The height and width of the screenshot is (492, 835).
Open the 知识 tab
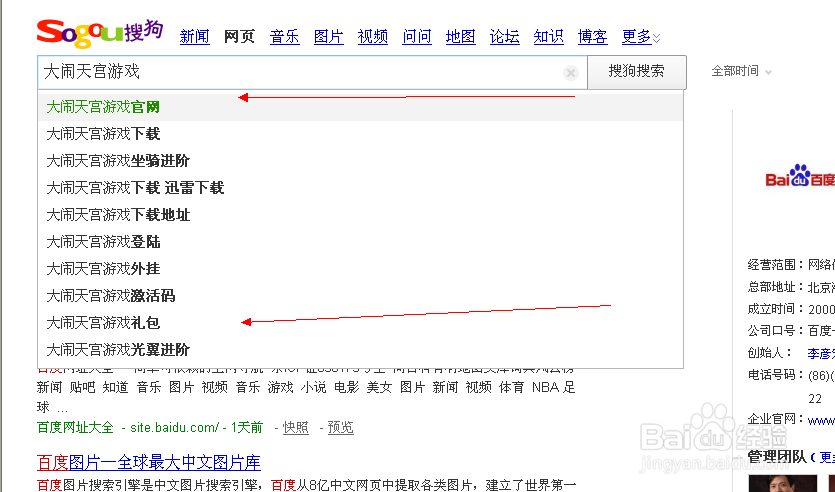[549, 37]
